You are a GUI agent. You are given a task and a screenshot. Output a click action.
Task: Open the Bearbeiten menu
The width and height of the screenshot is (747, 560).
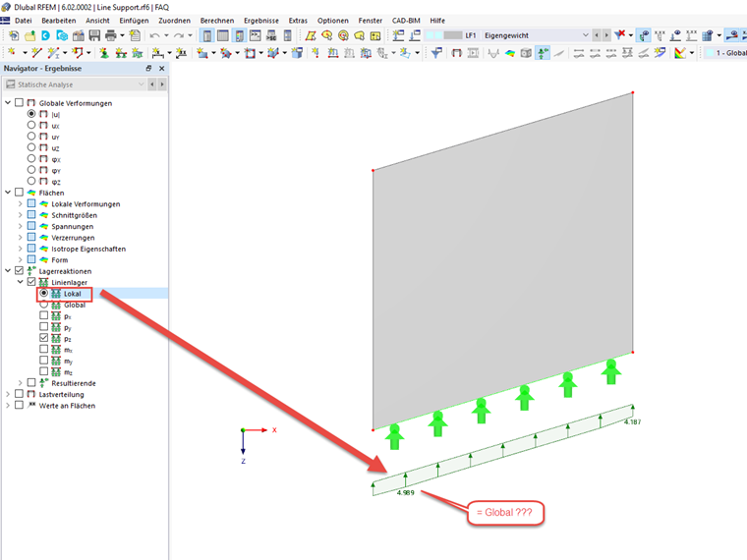point(59,21)
